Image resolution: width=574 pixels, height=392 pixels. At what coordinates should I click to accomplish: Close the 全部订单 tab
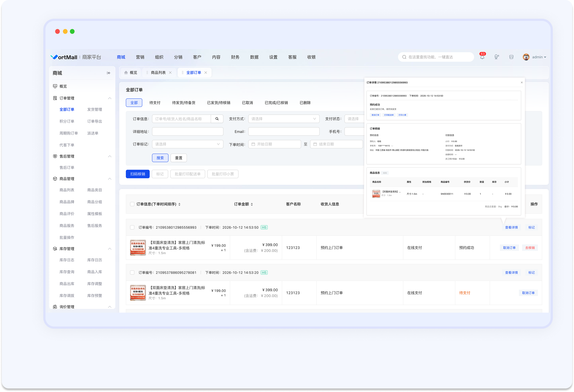206,72
